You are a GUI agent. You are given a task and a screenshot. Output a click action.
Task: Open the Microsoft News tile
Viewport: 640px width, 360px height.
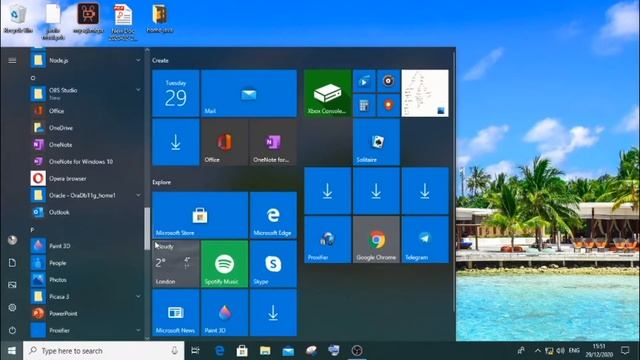click(176, 313)
